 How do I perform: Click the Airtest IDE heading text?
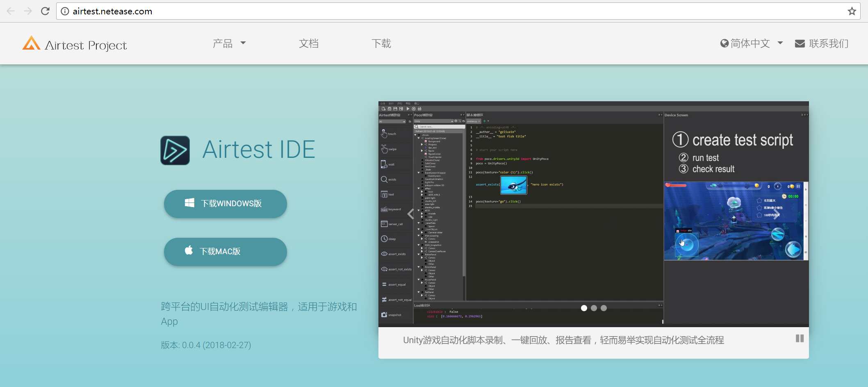[x=259, y=149]
